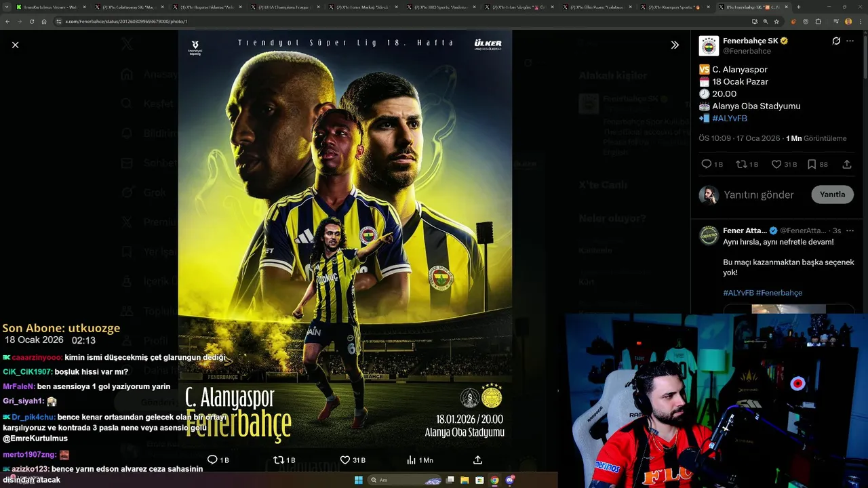Click the '1 Mn Görüntüleme' view count
The width and height of the screenshot is (868, 488).
(x=816, y=138)
